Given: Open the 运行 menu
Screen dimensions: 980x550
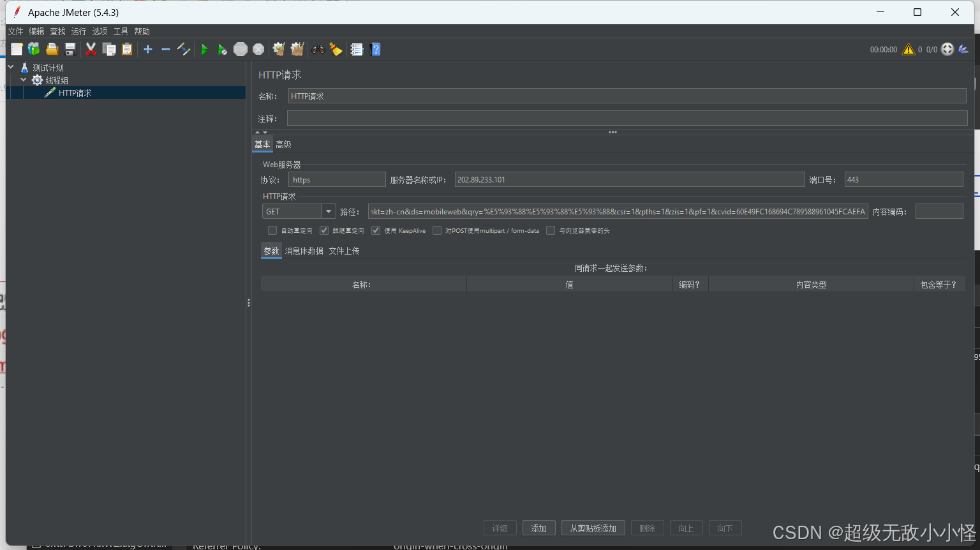Looking at the screenshot, I should tap(78, 31).
